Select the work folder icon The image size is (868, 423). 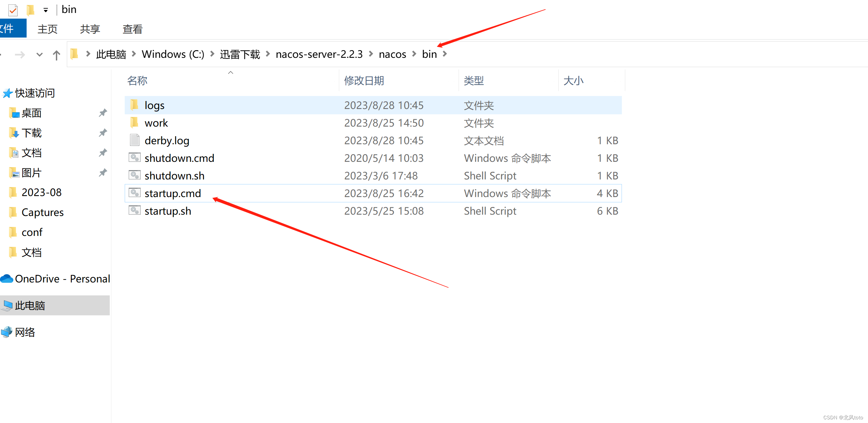pyautogui.click(x=134, y=122)
